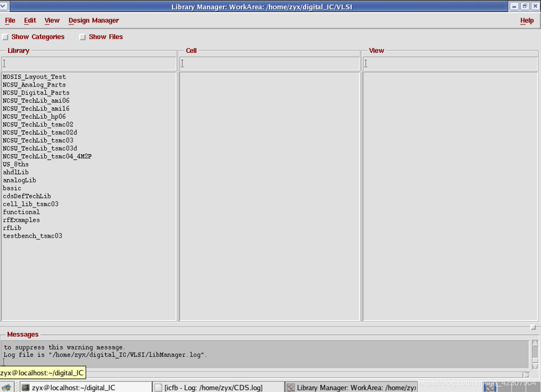Choose the analogLib library entry

point(19,180)
